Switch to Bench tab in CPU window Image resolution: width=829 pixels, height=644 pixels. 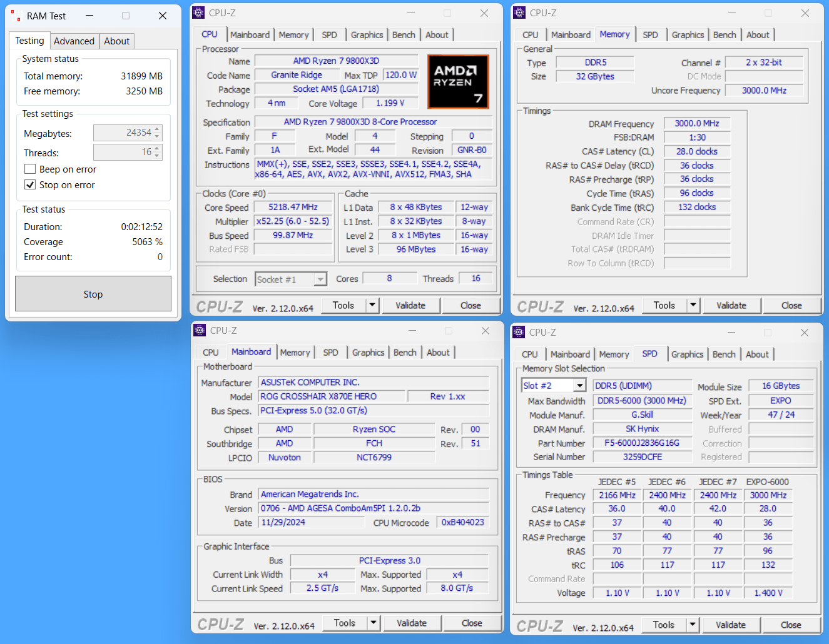click(x=404, y=35)
